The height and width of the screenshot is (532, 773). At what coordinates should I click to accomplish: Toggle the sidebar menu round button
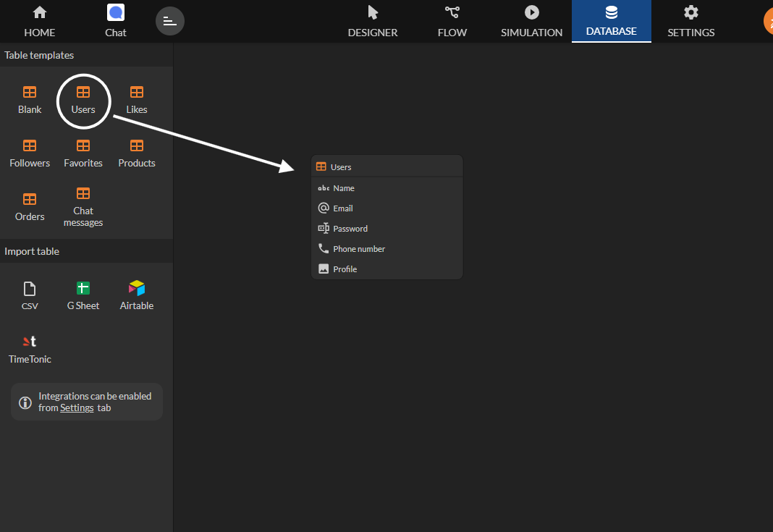(169, 21)
